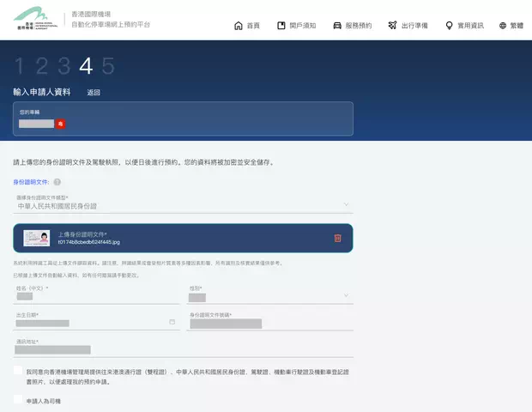532x412 pixels.
Task: Click step number 2 in progress indicator
Action: click(x=42, y=66)
